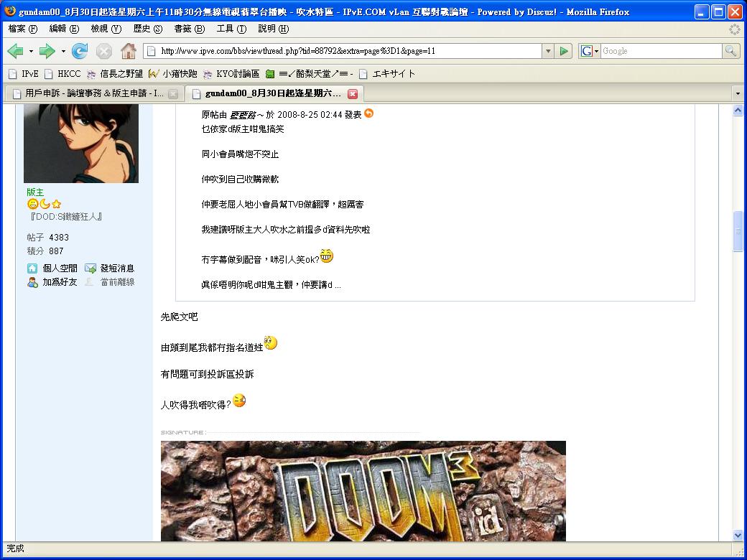Click the 發短消息 link
Screen dimensions: 747x560
point(116,268)
